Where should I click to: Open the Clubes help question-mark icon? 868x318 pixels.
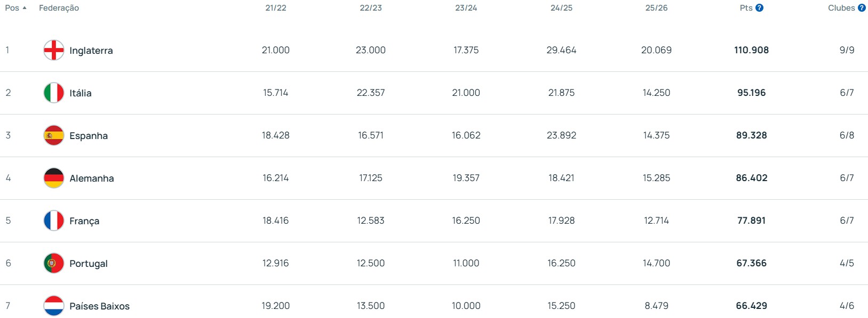coord(862,8)
